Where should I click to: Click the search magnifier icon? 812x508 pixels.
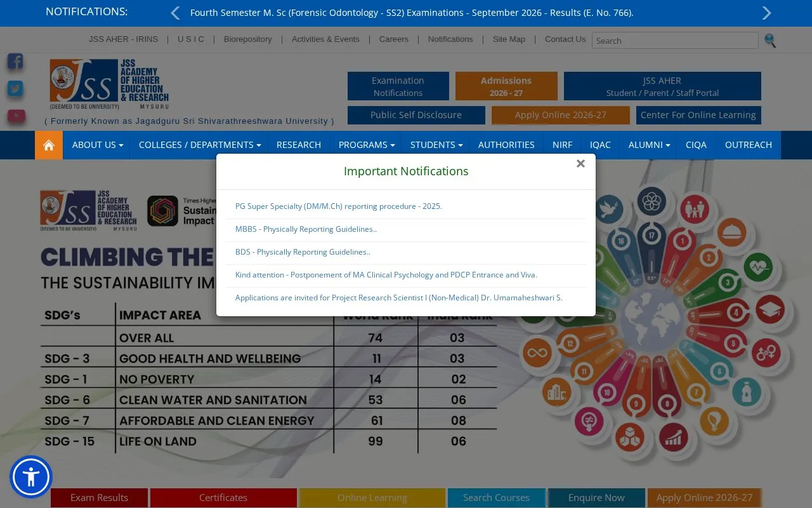coord(770,41)
